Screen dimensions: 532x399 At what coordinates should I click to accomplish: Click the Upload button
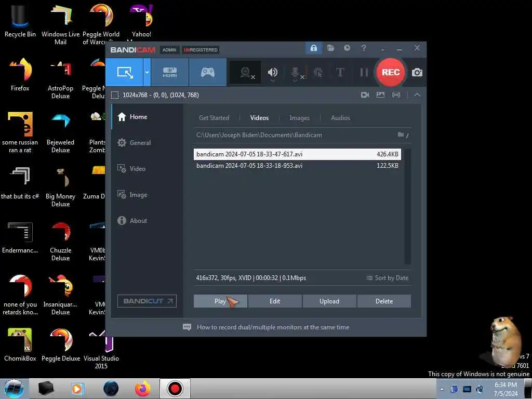(329, 301)
